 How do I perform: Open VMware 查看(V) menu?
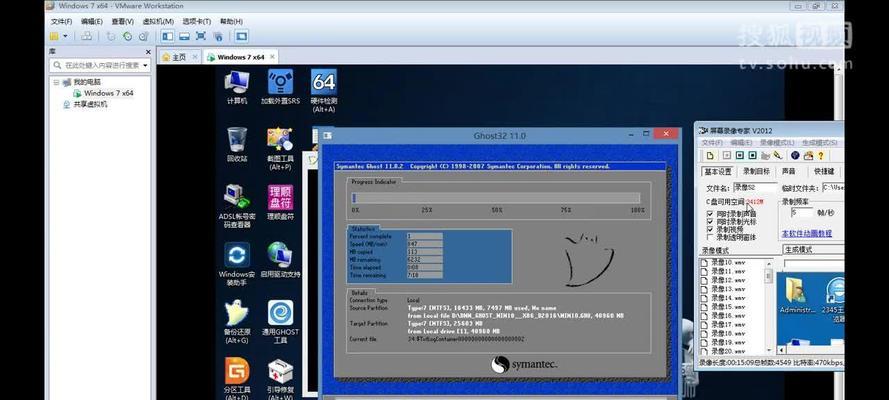pos(122,22)
